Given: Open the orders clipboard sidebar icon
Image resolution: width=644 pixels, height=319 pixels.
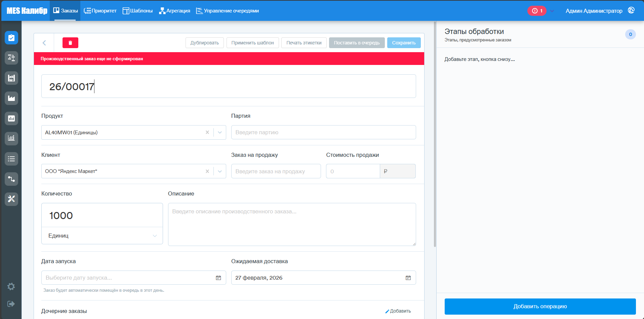Looking at the screenshot, I should [x=11, y=38].
